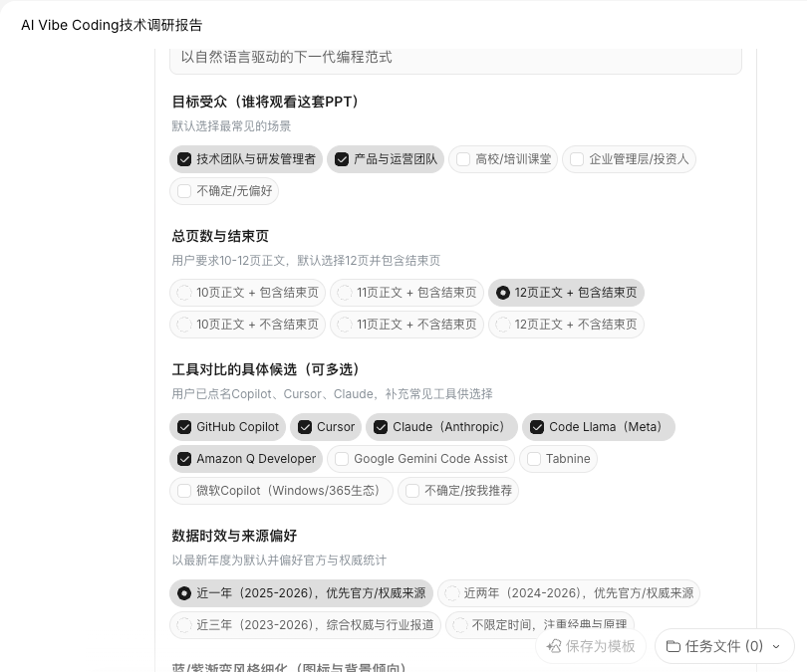Uncheck 产品与运营团队 audience option
The height and width of the screenshot is (672, 807).
pyautogui.click(x=385, y=159)
